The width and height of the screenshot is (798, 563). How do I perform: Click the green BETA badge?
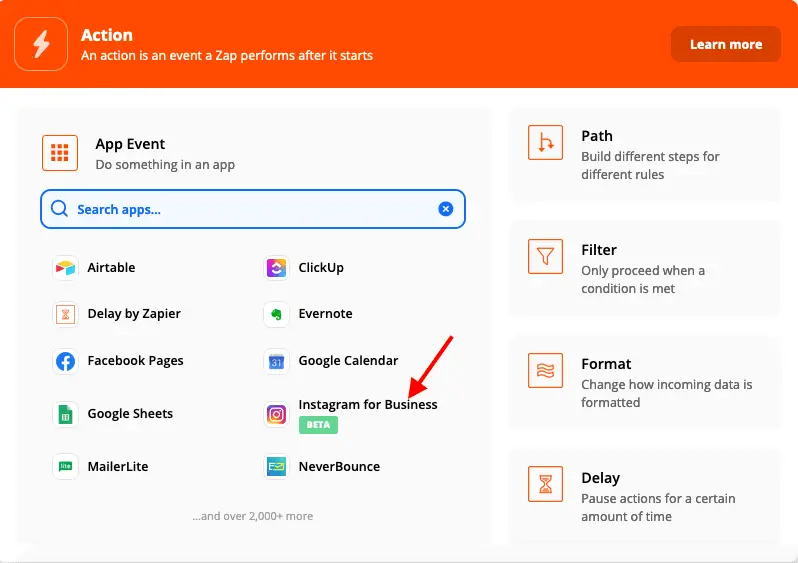pyautogui.click(x=318, y=425)
